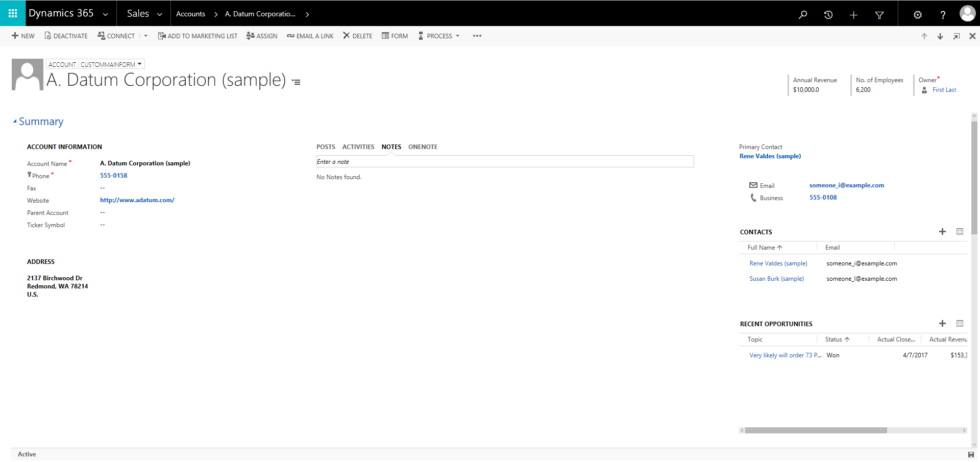The image size is (980, 462).
Task: Expand the Process dropdown menu
Action: click(x=439, y=36)
